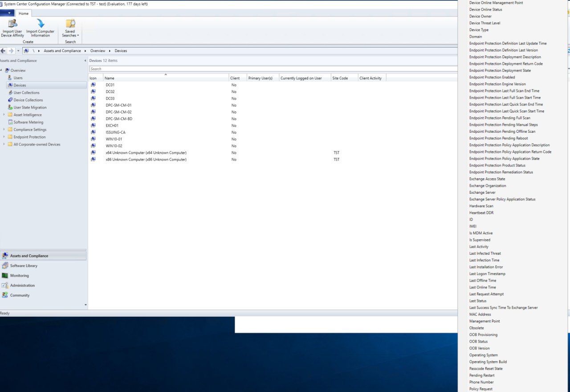Click device icon for DPC-SM-CM-01
Screen dimensions: 570x392
[94, 105]
